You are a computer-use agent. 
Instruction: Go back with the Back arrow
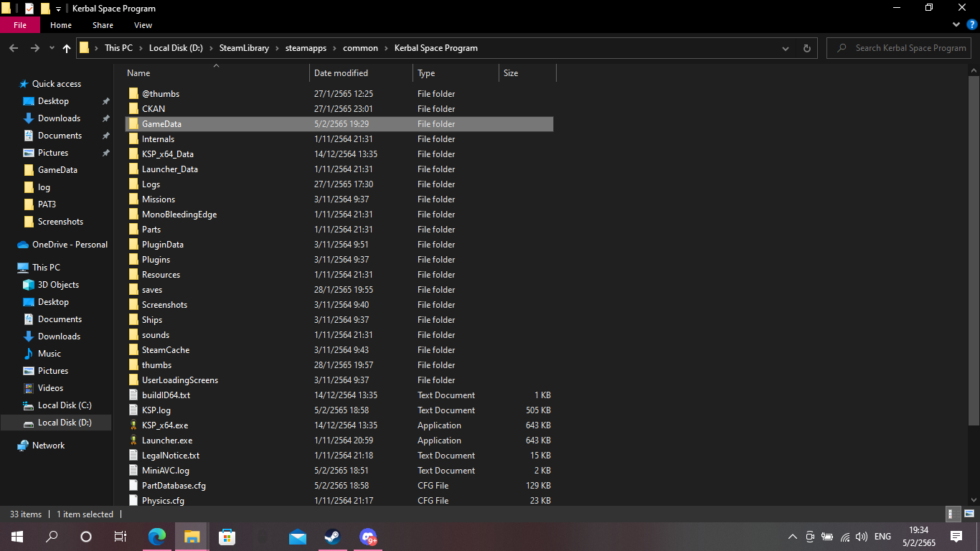pos(14,48)
